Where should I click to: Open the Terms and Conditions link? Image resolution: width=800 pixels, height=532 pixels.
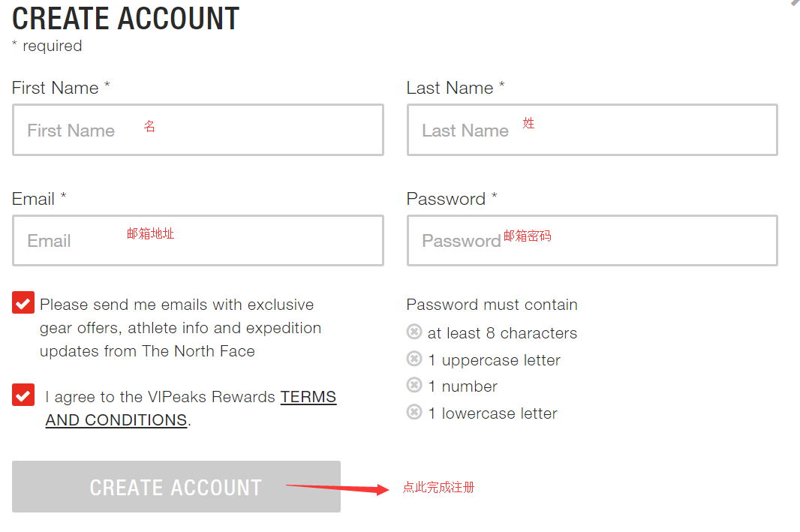coord(308,398)
